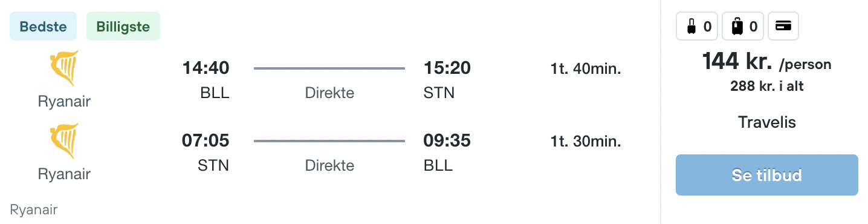Image resolution: width=868 pixels, height=224 pixels.
Task: Select the Bedste tag
Action: click(44, 27)
